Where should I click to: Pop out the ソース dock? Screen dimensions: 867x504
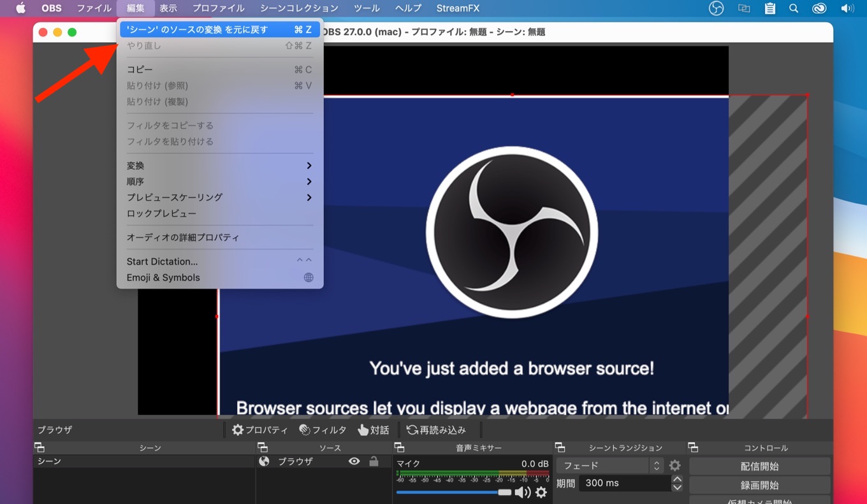[263, 448]
